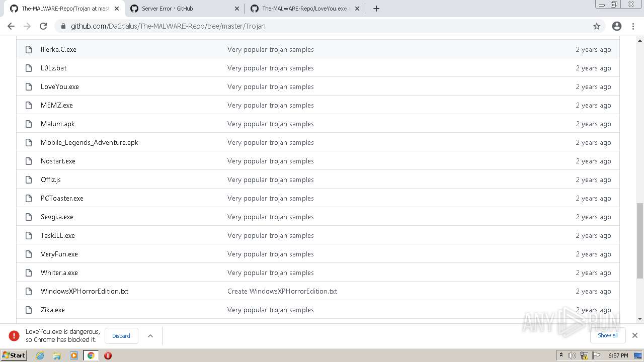Expand download options arrow next to Discard
This screenshot has height=362, width=644.
pos(150,336)
